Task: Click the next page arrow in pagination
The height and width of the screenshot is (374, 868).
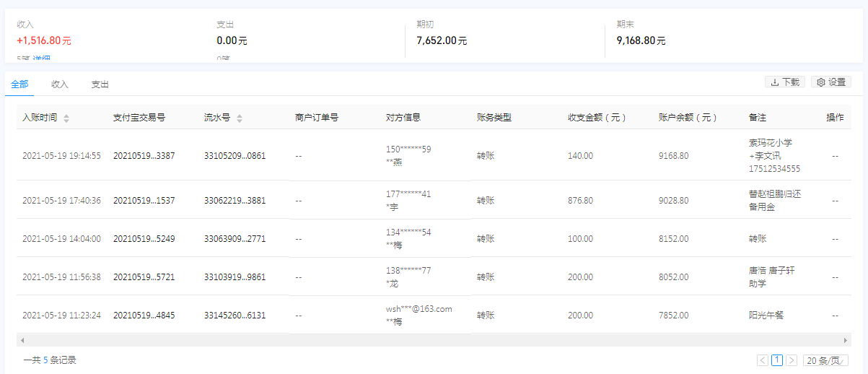Action: tap(792, 360)
